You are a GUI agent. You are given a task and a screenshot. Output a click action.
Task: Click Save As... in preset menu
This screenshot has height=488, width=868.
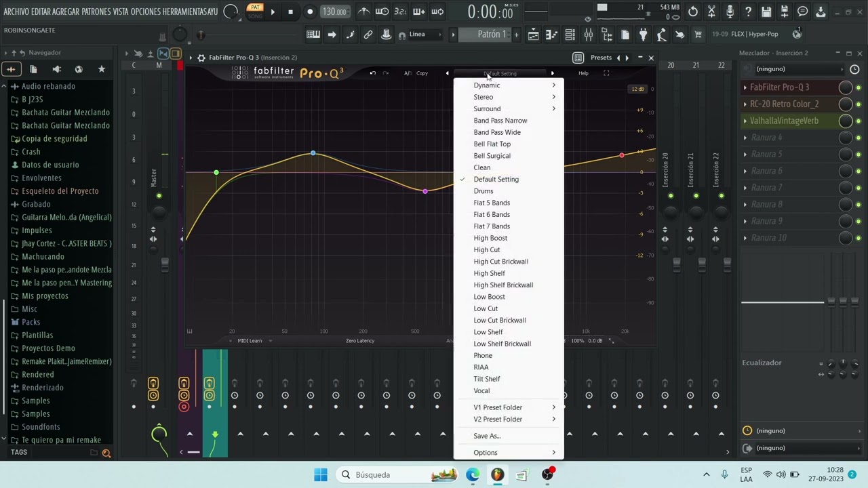pos(487,436)
